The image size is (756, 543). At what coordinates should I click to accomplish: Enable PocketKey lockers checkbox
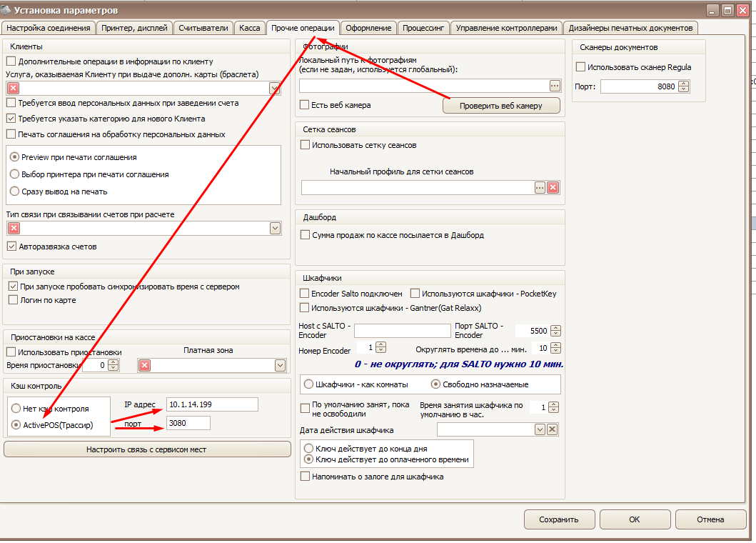coord(415,294)
